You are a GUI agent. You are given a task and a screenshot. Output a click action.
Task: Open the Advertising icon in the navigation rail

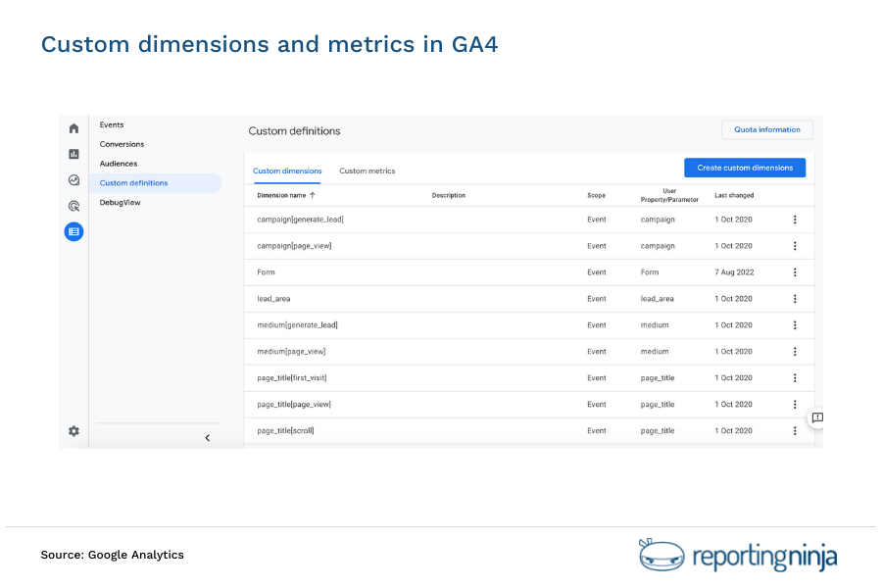73,206
